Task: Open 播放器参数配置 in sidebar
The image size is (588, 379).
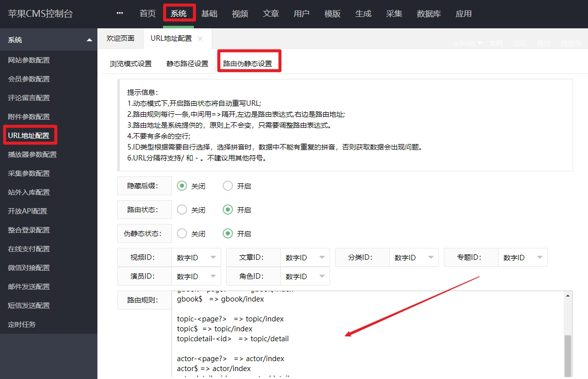Action: pos(32,154)
